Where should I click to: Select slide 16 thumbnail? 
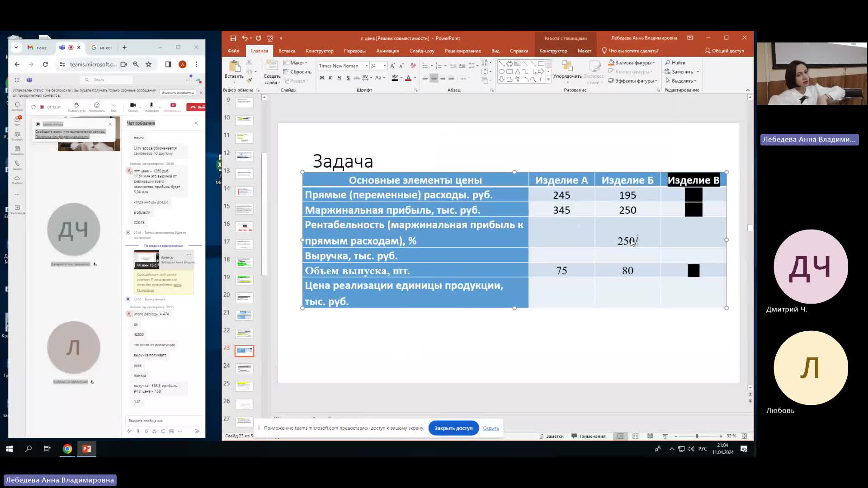[x=245, y=227]
